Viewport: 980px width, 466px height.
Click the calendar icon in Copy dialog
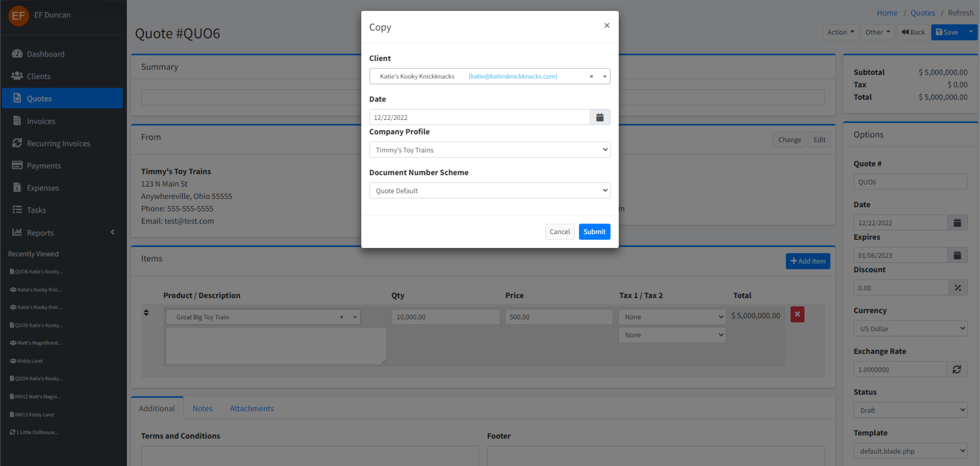pyautogui.click(x=600, y=117)
